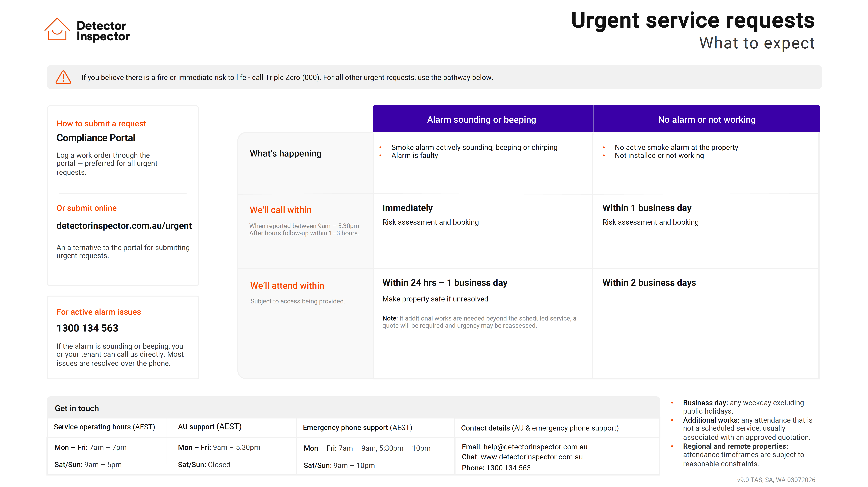Click 'Mon – Fri: 7am – 7pm' service hours
The image size is (868, 487).
pyautogui.click(x=91, y=448)
